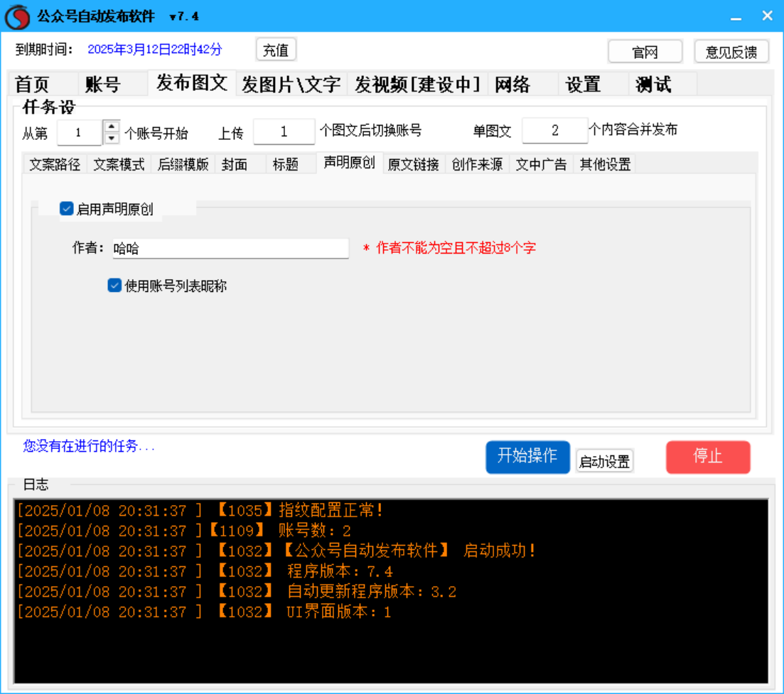Screen dimensions: 784x694
Task: Open the 设置 tab
Action: [594, 84]
